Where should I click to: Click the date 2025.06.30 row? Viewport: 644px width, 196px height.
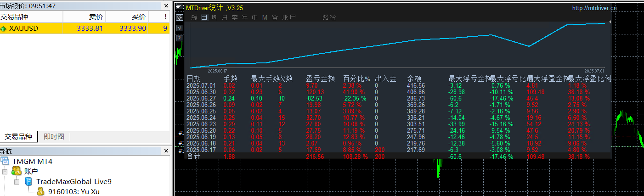click(202, 92)
